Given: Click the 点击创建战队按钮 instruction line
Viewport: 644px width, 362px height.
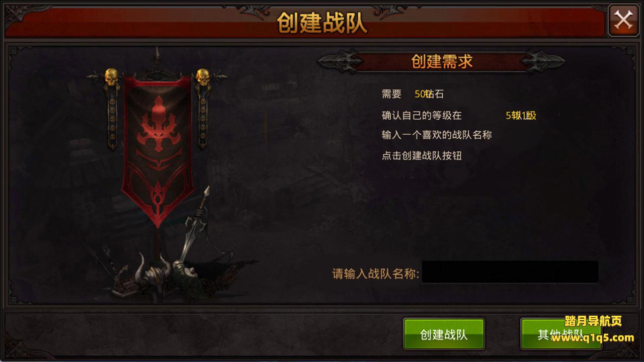Looking at the screenshot, I should [x=422, y=155].
